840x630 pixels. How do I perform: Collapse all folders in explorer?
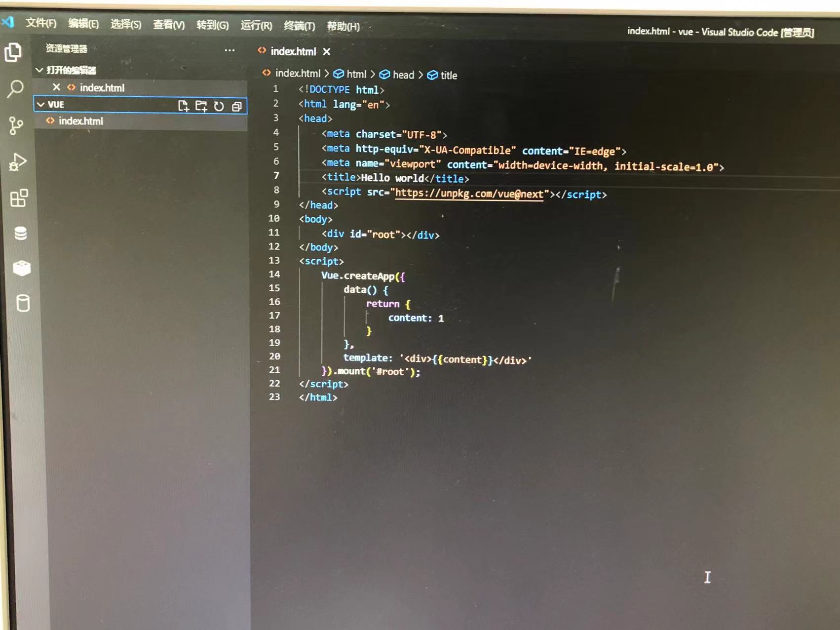click(237, 107)
